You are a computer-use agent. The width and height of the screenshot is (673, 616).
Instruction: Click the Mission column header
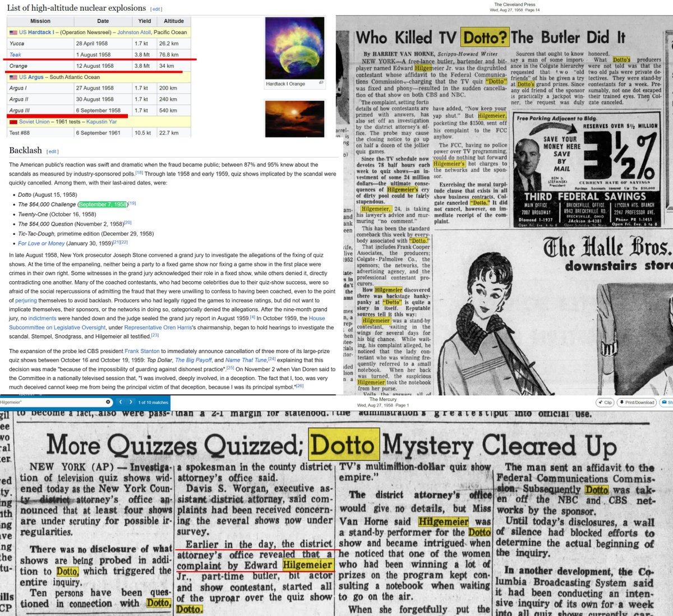click(40, 21)
